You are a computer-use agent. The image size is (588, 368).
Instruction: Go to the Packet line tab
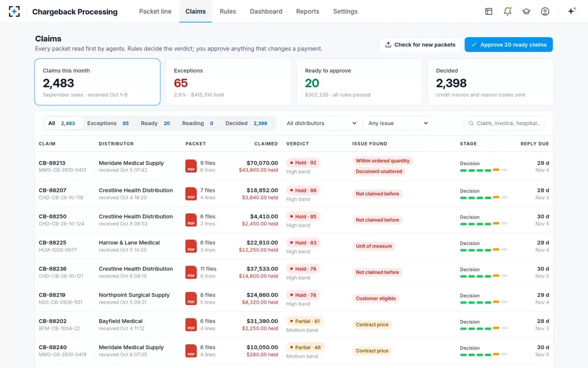155,11
